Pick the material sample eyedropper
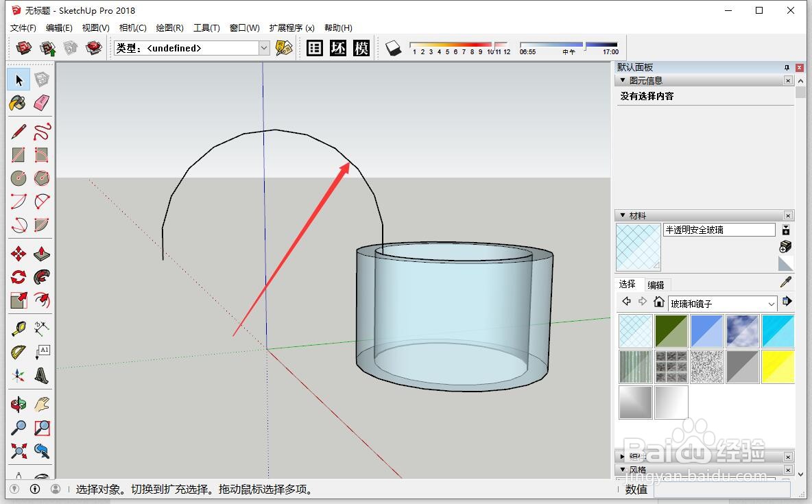812x504 pixels. click(786, 281)
